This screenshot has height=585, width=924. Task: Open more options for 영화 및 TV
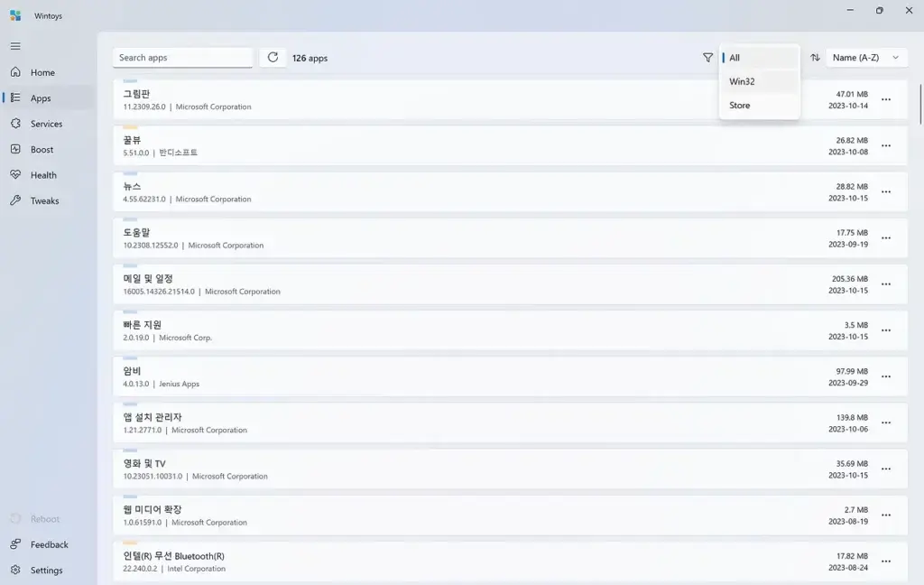886,469
